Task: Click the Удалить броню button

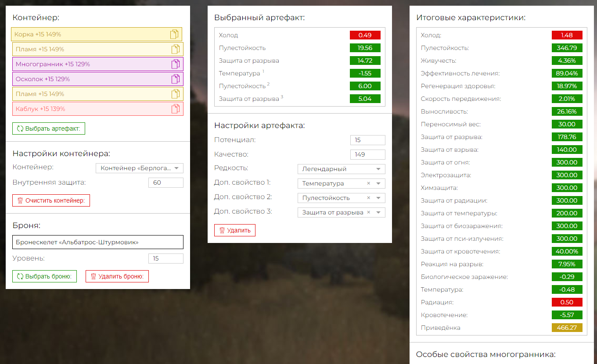Action: coord(117,276)
